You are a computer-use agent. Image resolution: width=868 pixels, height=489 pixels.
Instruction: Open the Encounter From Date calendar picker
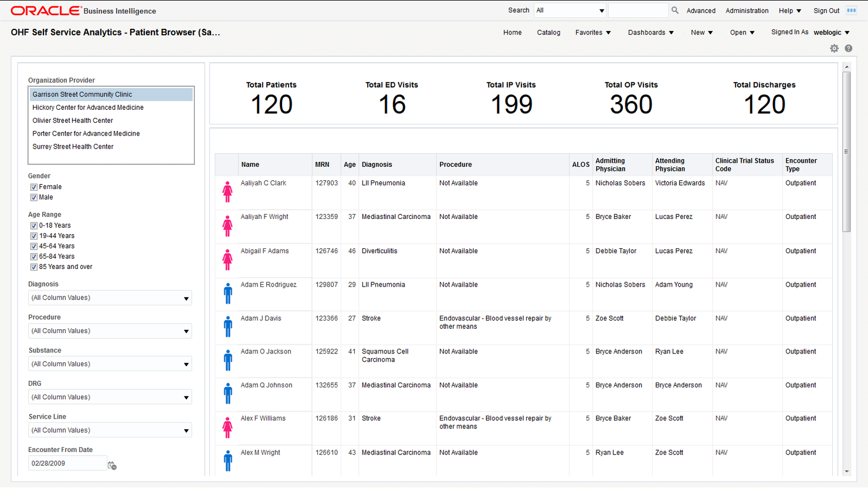tap(111, 465)
